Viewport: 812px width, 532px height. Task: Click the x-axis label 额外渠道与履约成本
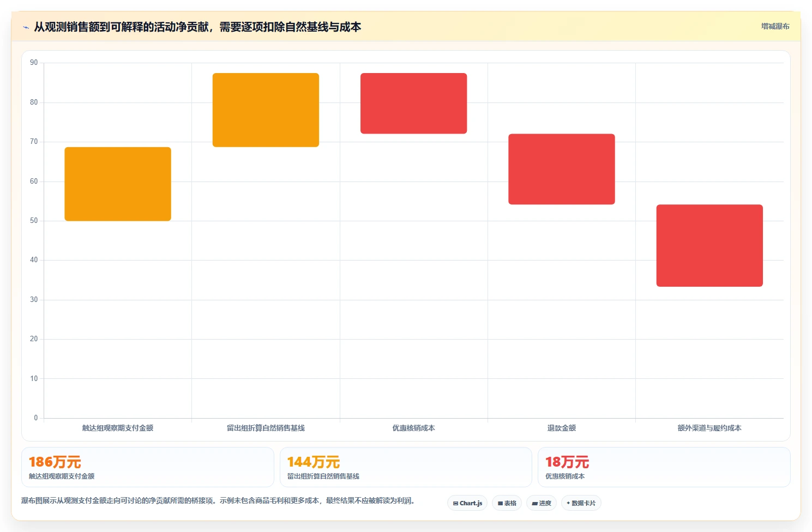tap(709, 428)
